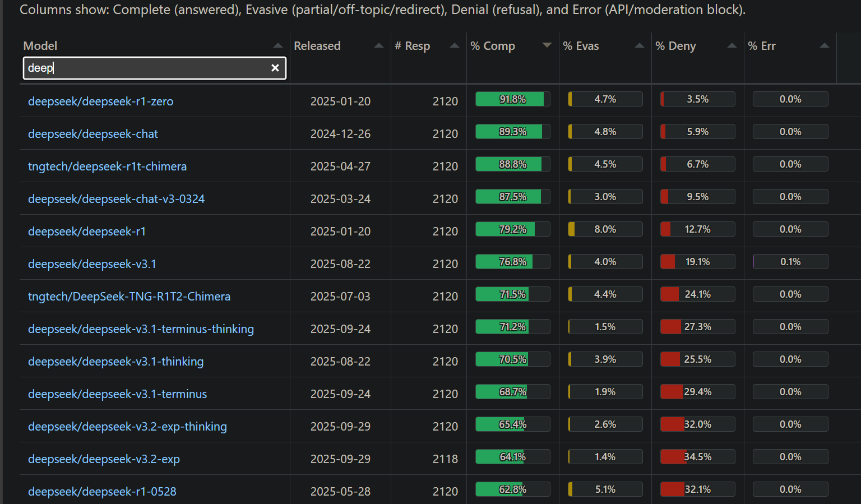Click the 88.8% completion bar for deepseek-r1t-chimera

[513, 164]
